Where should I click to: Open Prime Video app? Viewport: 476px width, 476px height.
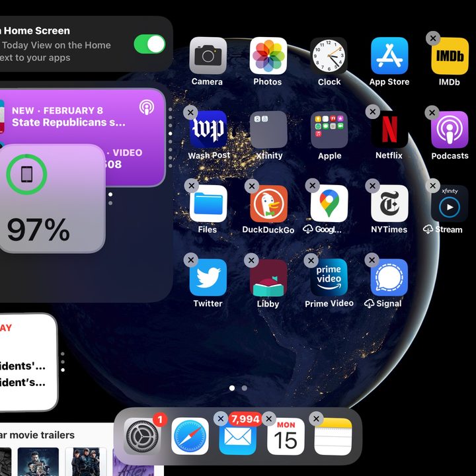pos(329,278)
